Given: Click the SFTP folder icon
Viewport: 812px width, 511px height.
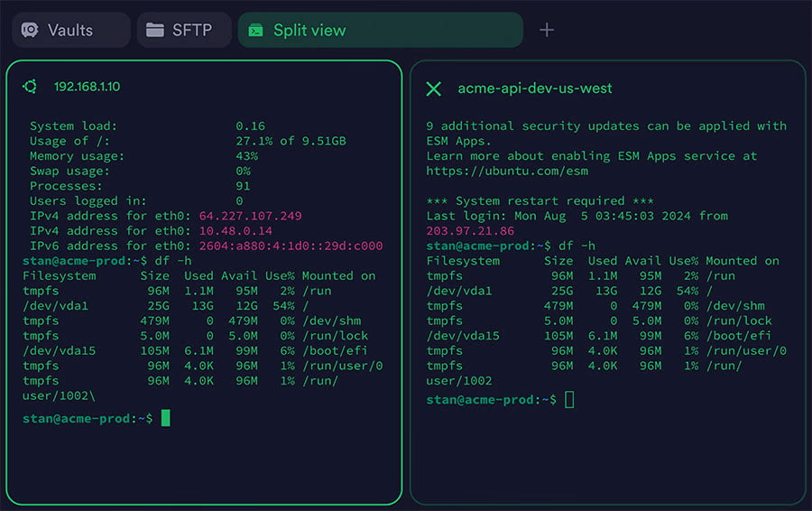Looking at the screenshot, I should [154, 30].
